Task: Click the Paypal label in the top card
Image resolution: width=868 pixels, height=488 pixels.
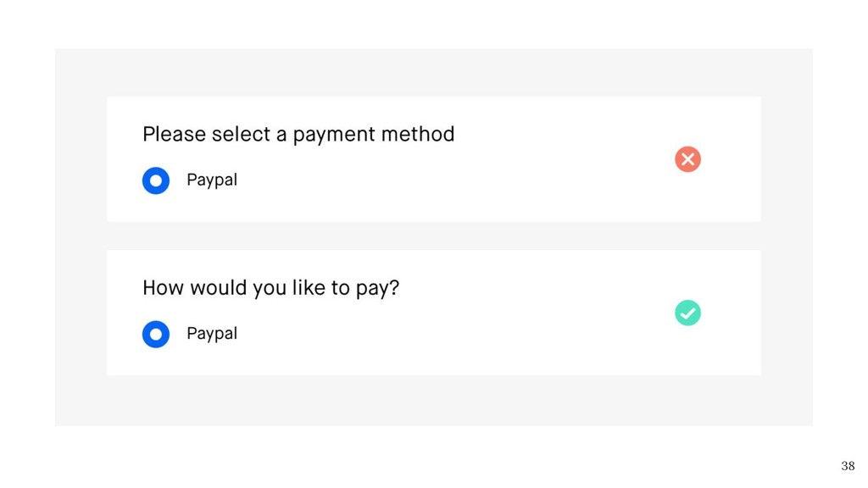Action: click(212, 180)
